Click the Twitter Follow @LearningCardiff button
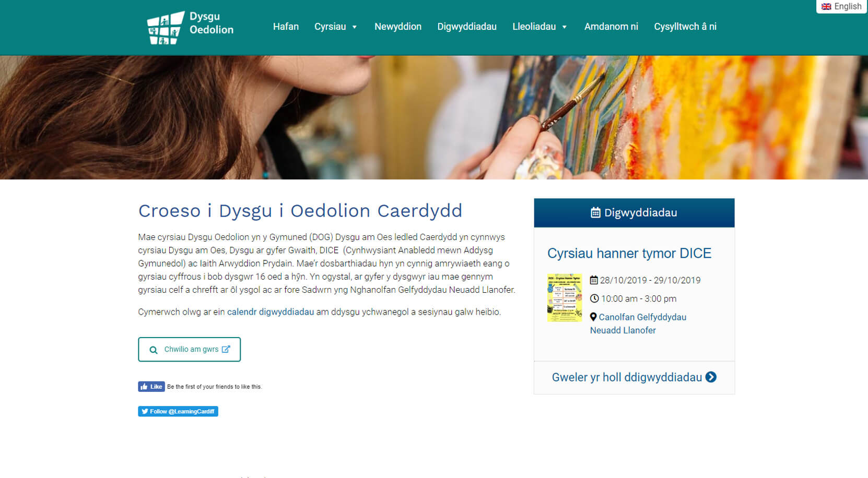 [x=178, y=411]
